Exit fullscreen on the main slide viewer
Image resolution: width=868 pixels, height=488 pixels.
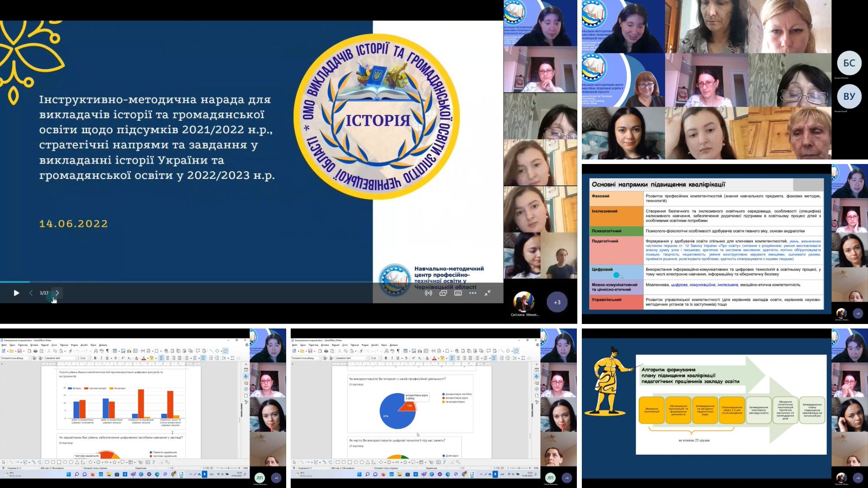coord(487,293)
